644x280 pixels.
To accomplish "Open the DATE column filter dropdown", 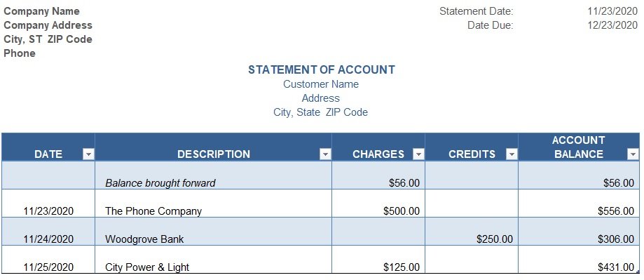I will click(x=89, y=154).
